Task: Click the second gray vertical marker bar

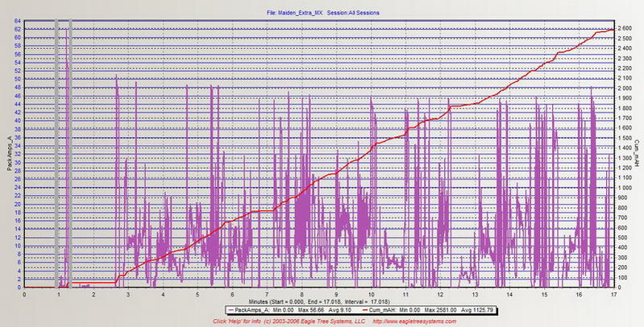Action: pyautogui.click(x=70, y=153)
